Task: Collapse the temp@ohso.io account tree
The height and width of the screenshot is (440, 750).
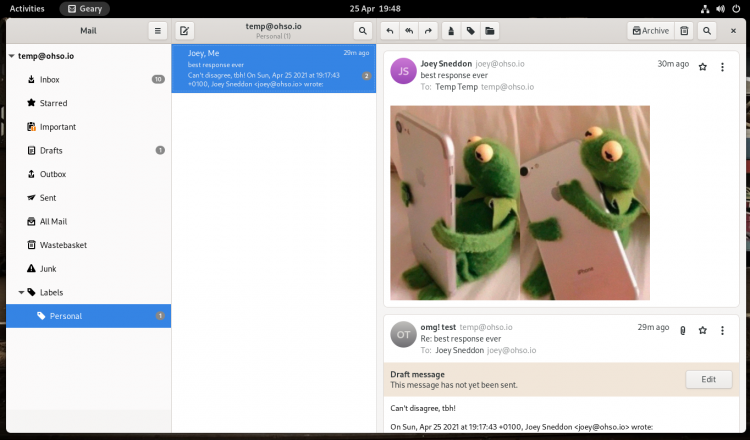Action: (x=11, y=56)
